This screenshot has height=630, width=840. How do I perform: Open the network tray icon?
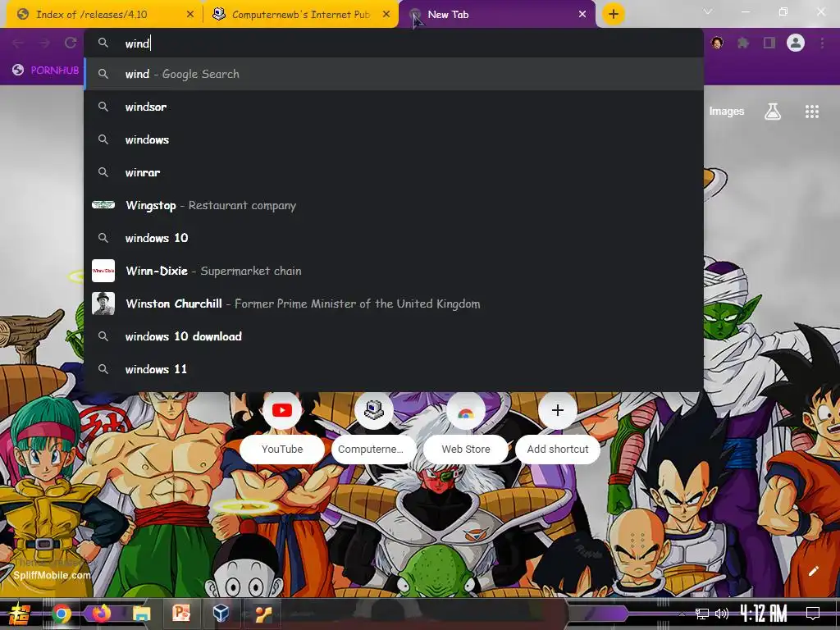point(701,614)
